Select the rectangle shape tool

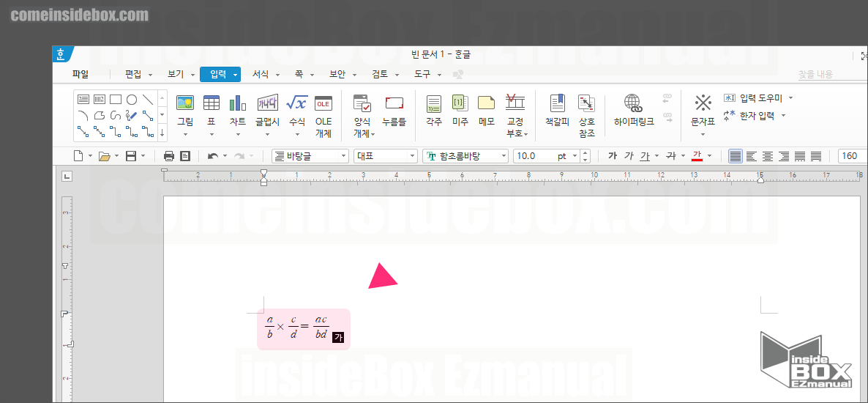coord(115,99)
